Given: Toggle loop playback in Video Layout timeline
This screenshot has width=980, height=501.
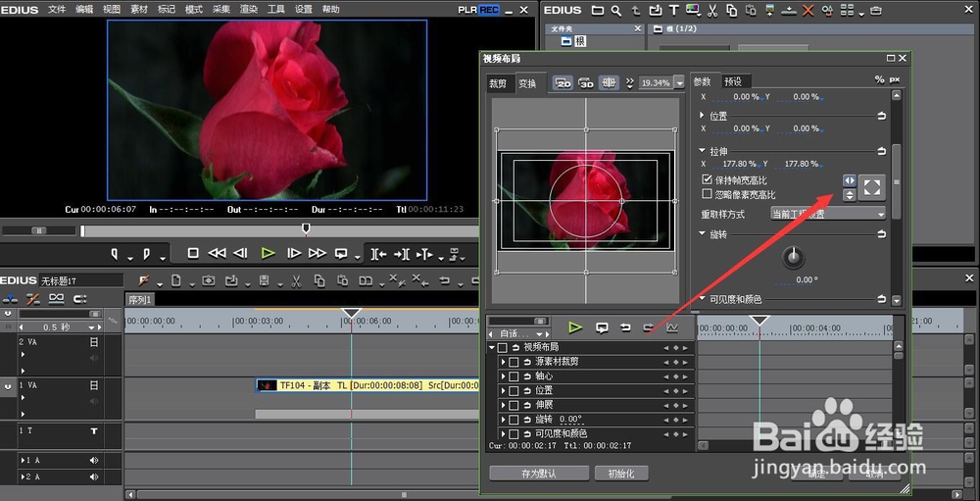Looking at the screenshot, I should click(602, 327).
